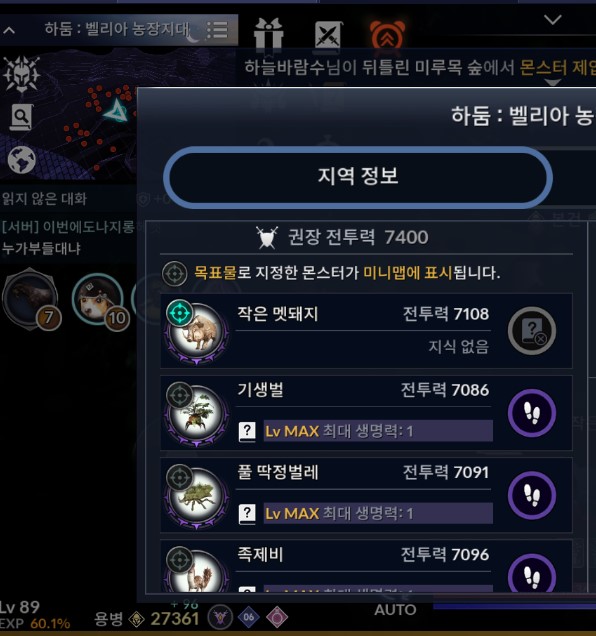
Task: Click the 기생벌 knowledge Lv MAX bar
Action: pos(378,431)
